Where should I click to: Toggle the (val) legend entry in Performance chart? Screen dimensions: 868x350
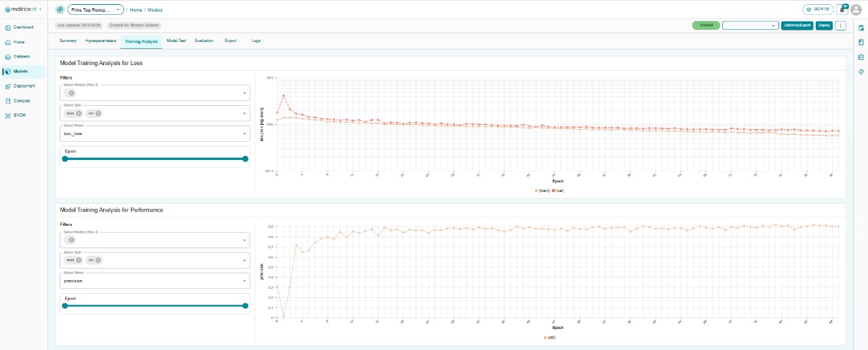click(549, 337)
